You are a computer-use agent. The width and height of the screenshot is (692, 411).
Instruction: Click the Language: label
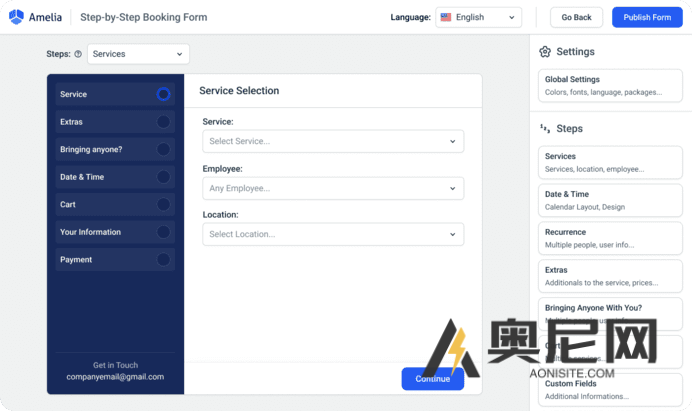tap(410, 17)
